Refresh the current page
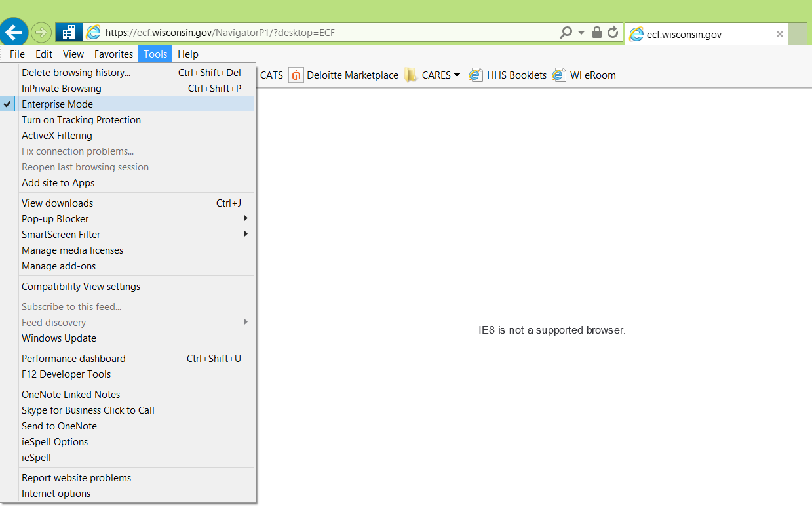 tap(611, 32)
